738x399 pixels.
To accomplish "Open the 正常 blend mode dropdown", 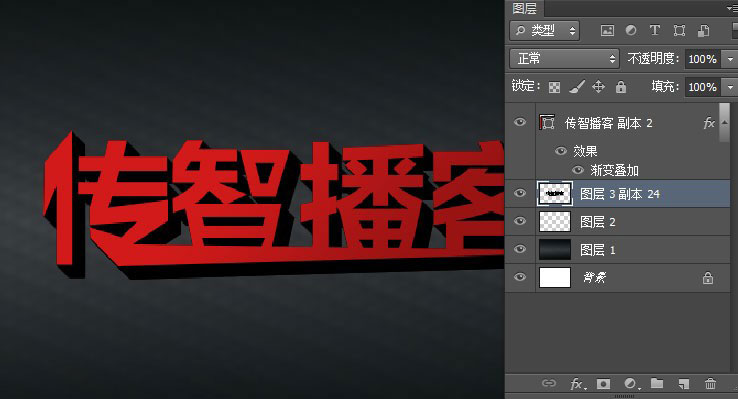I will [x=564, y=59].
